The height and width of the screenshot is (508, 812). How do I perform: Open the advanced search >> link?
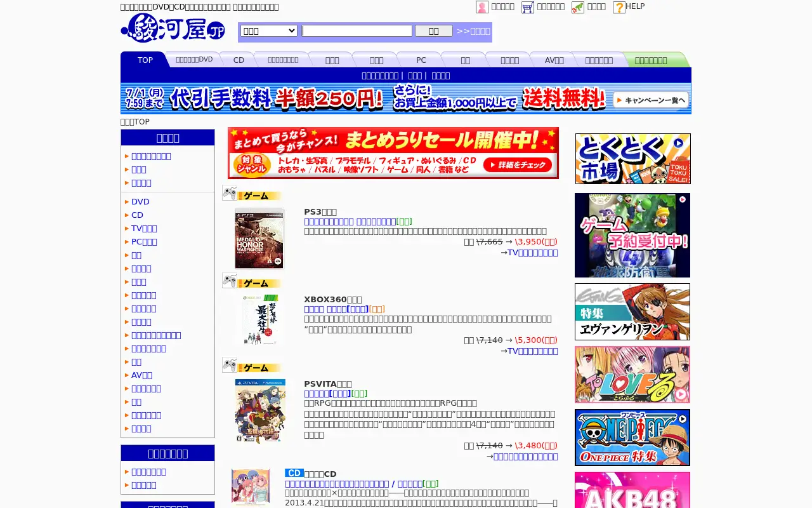coord(473,31)
